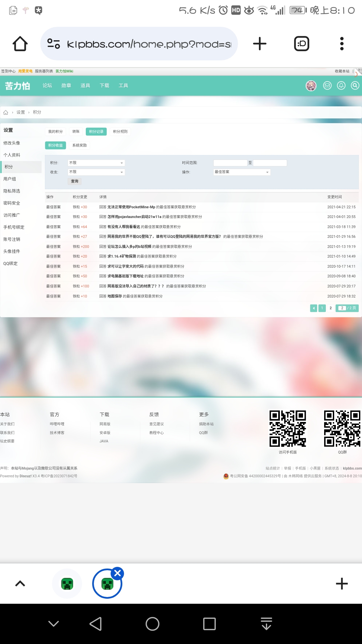Image resolution: width=362 pixels, height=644 pixels.
Task: Select the highlighted creeper tab thumbnail
Action: pyautogui.click(x=107, y=584)
